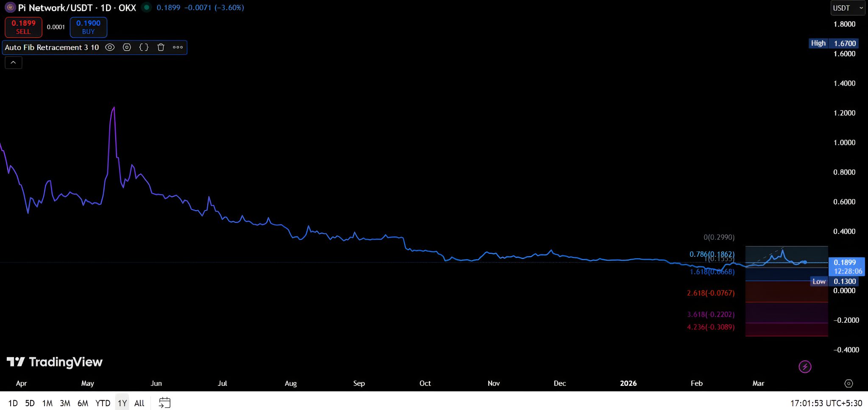Open indicator more options three dots
The image size is (868, 410).
[178, 47]
